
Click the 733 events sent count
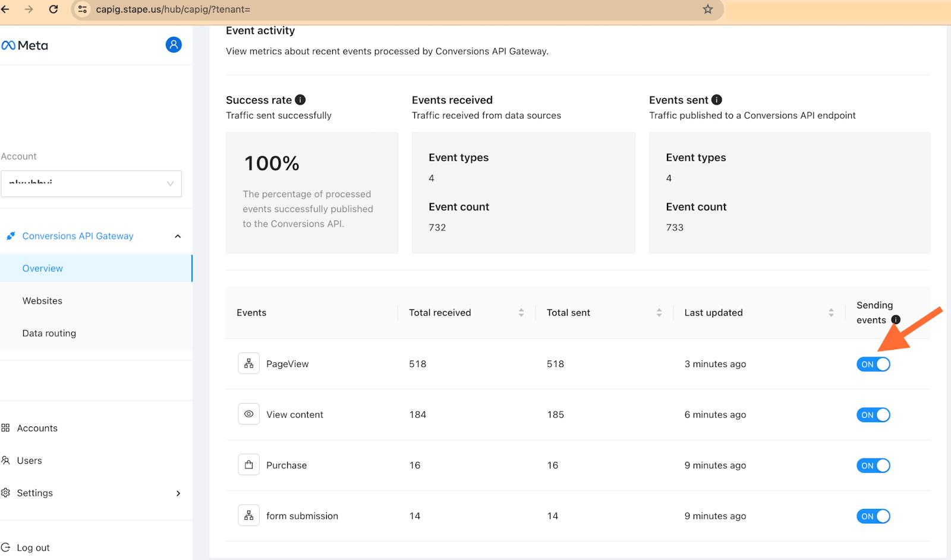(x=675, y=227)
